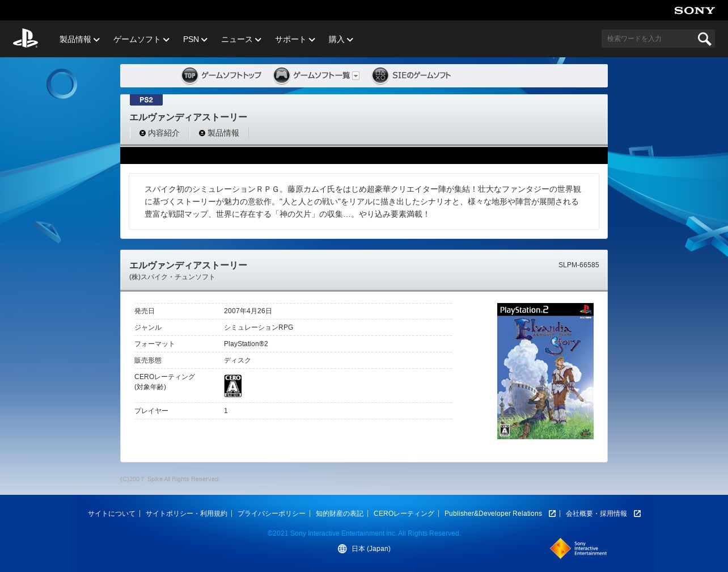Click the release date 2007年4月26日

248,311
